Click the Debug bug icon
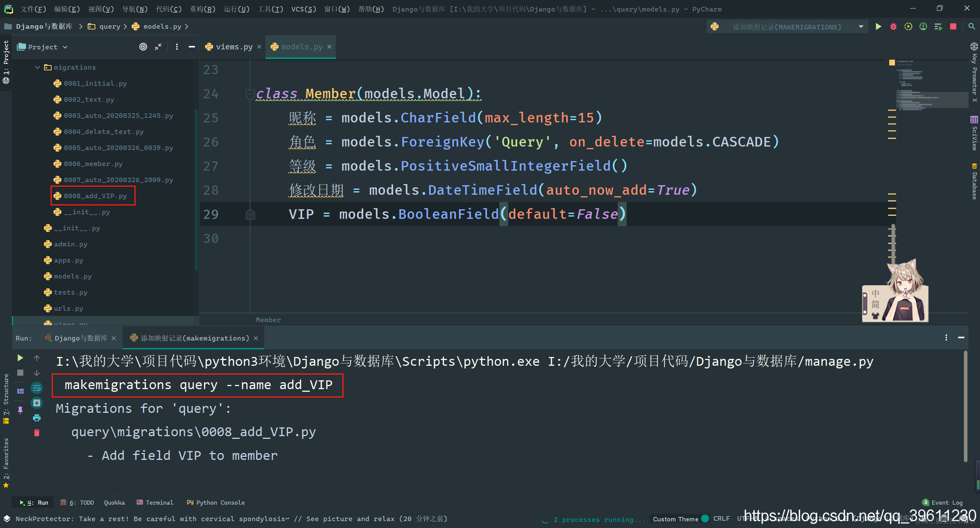Screen dimensions: 980x528 tap(893, 27)
